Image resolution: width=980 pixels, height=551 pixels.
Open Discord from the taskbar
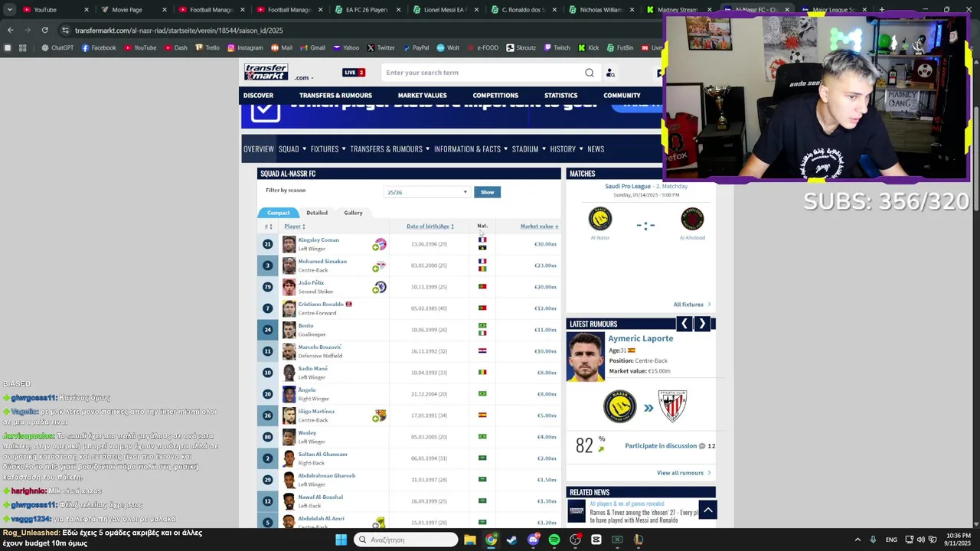click(x=533, y=540)
